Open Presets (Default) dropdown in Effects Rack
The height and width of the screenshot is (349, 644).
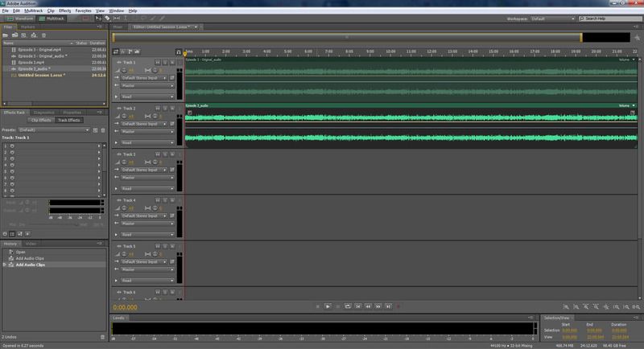[53, 130]
